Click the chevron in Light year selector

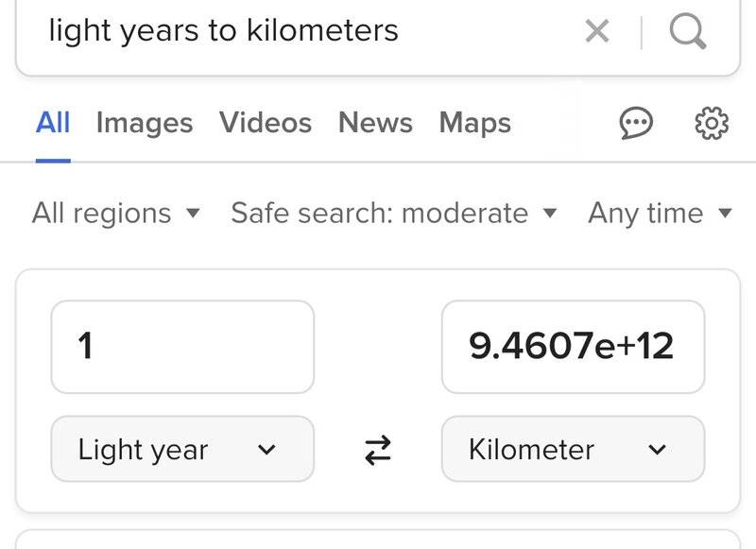267,450
